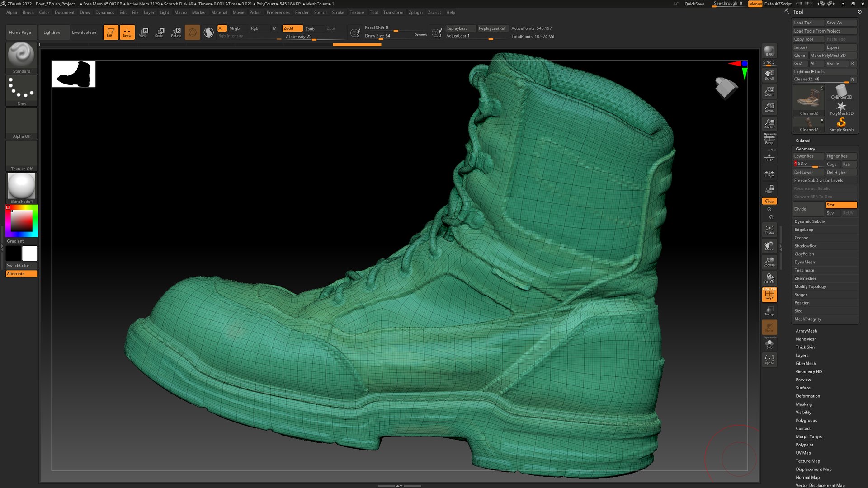Open the Dots stroke picker

coord(21,91)
